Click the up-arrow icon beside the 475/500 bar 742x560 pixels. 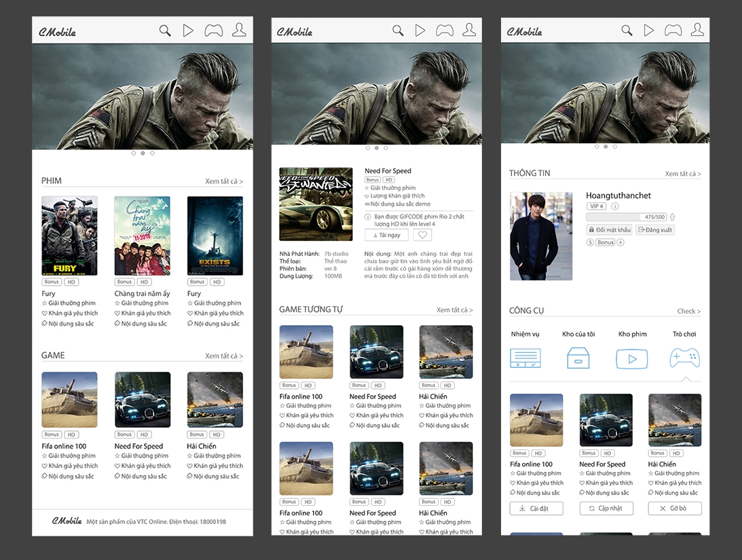click(672, 217)
